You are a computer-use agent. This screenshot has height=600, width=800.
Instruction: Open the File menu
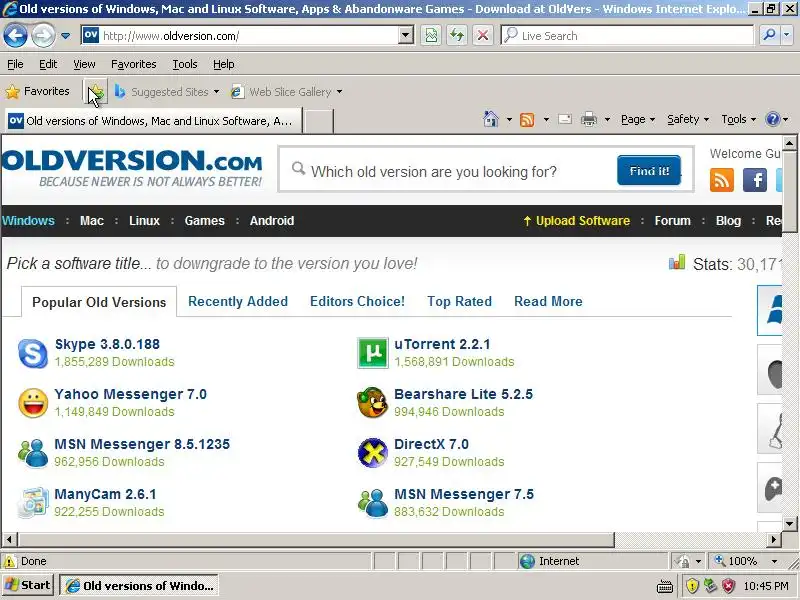pos(15,64)
